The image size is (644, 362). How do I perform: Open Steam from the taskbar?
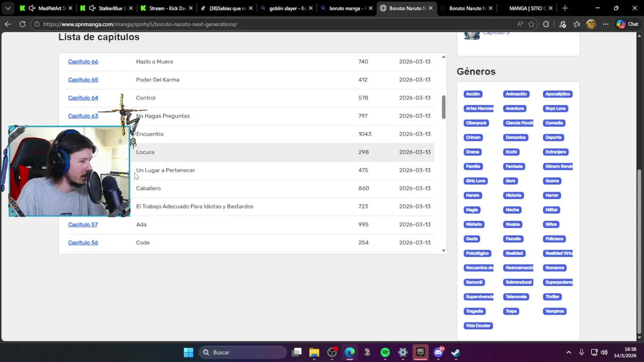tap(455, 352)
